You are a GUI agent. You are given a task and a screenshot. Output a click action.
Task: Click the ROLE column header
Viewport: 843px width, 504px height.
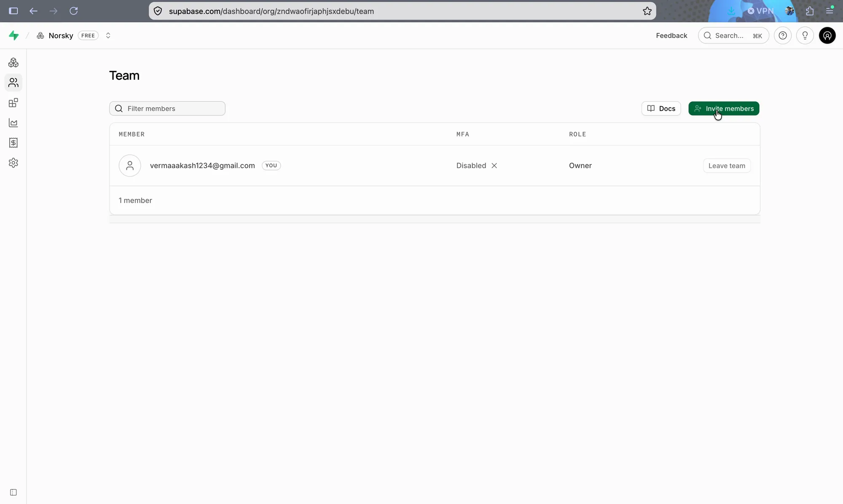coord(577,134)
